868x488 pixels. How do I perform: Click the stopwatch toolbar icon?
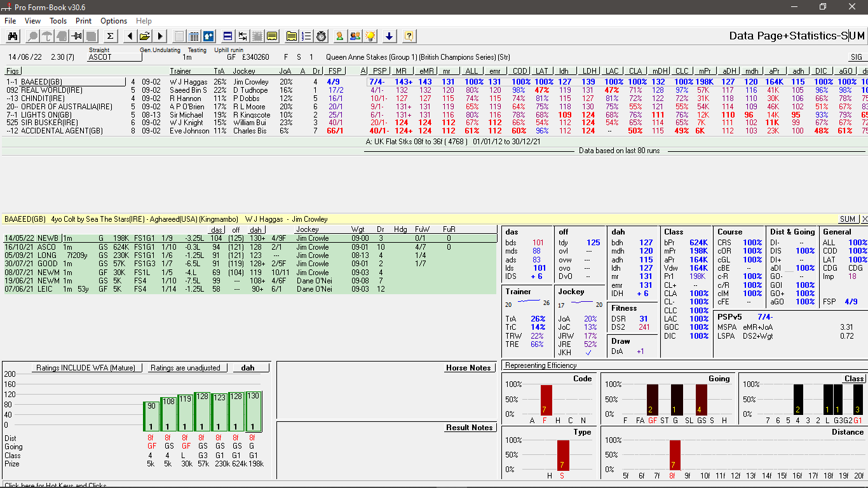(x=322, y=36)
